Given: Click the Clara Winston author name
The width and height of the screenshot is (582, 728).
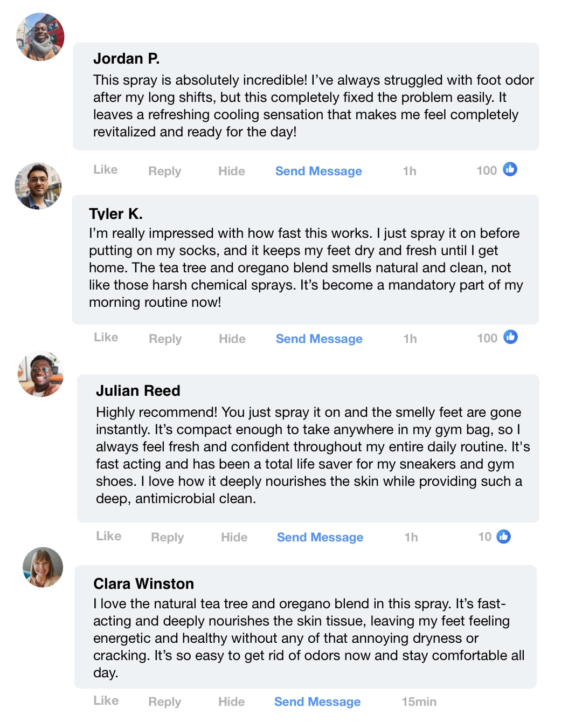Looking at the screenshot, I should click(143, 583).
